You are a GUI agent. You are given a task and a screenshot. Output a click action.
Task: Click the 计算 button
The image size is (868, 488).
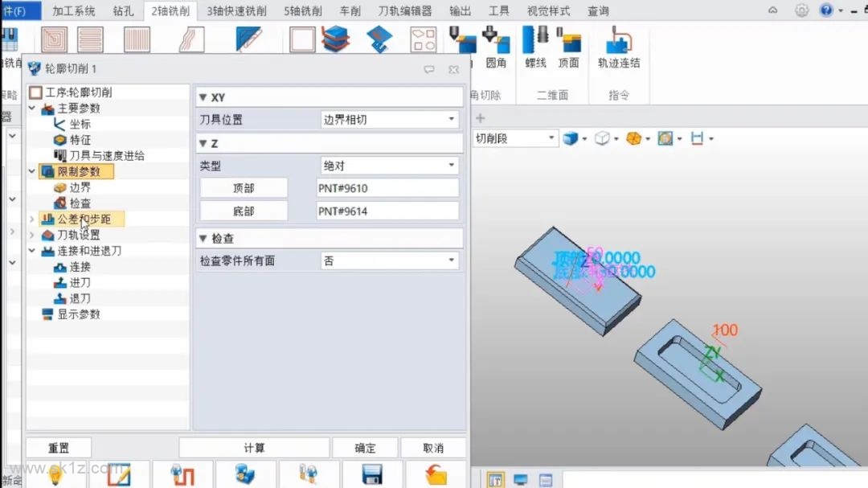click(254, 448)
